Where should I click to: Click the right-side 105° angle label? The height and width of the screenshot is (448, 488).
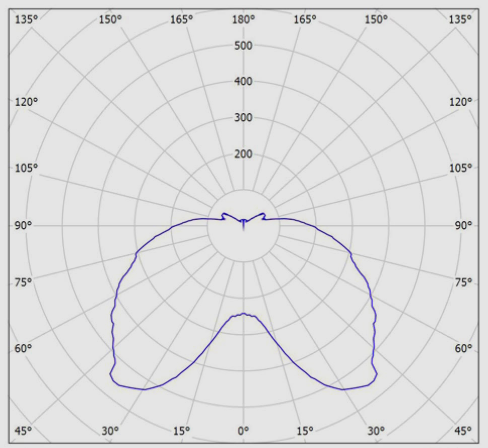(461, 168)
